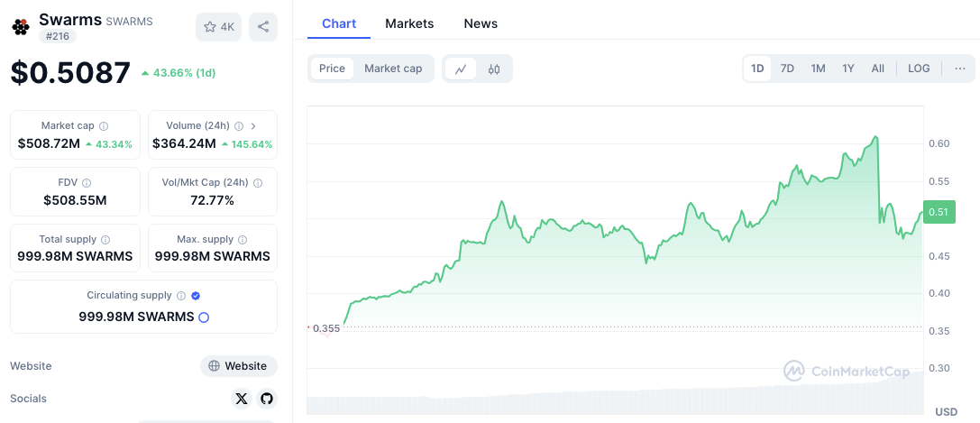Click circulating supply progress ring icon
The width and height of the screenshot is (980, 423).
[x=203, y=317]
